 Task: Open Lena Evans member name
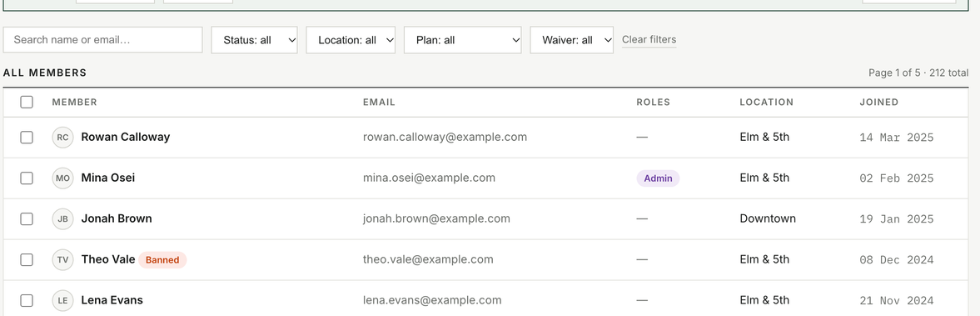pyautogui.click(x=112, y=300)
